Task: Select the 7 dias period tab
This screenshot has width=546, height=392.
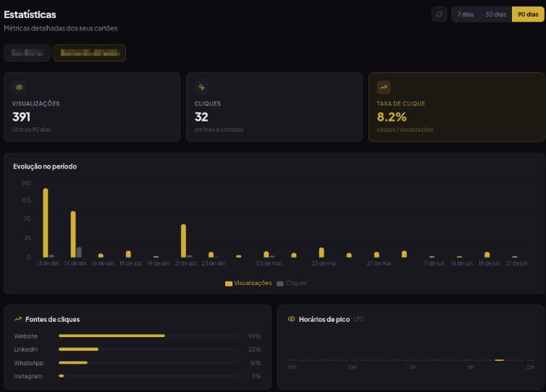Action: click(465, 14)
